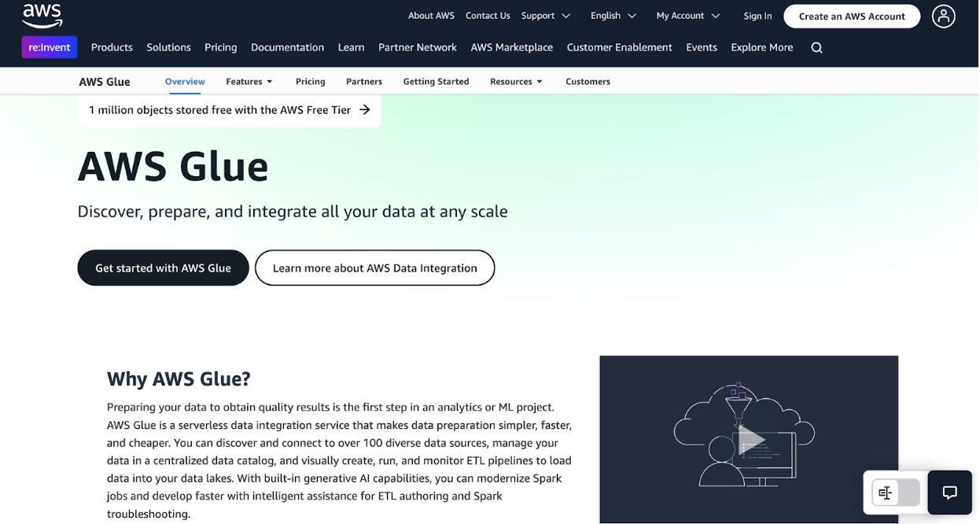980x524 pixels.
Task: Click the AWS logo
Action: (x=42, y=16)
